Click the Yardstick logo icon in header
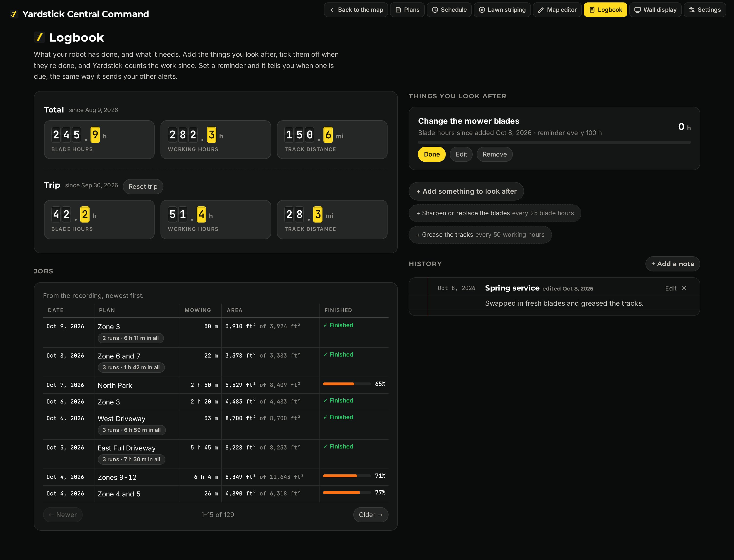The height and width of the screenshot is (560, 734). click(x=13, y=14)
